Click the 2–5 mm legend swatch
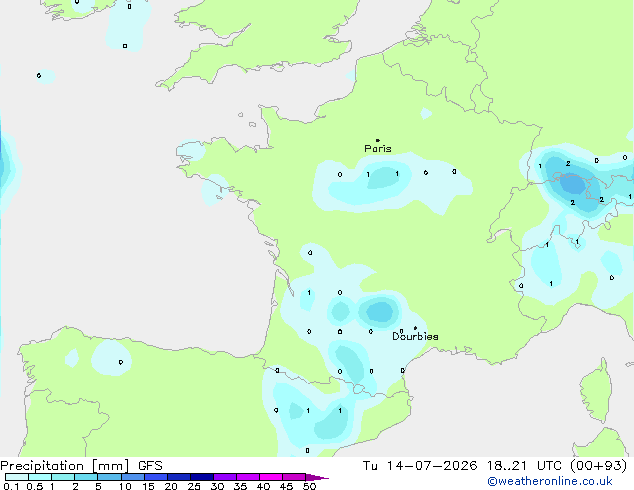This screenshot has height=490, width=634. pos(86,477)
